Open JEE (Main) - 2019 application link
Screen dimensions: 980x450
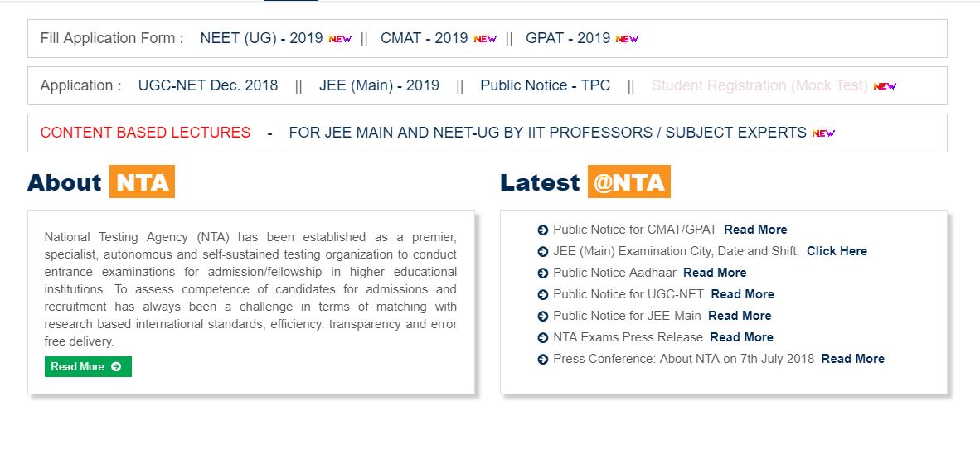coord(380,85)
